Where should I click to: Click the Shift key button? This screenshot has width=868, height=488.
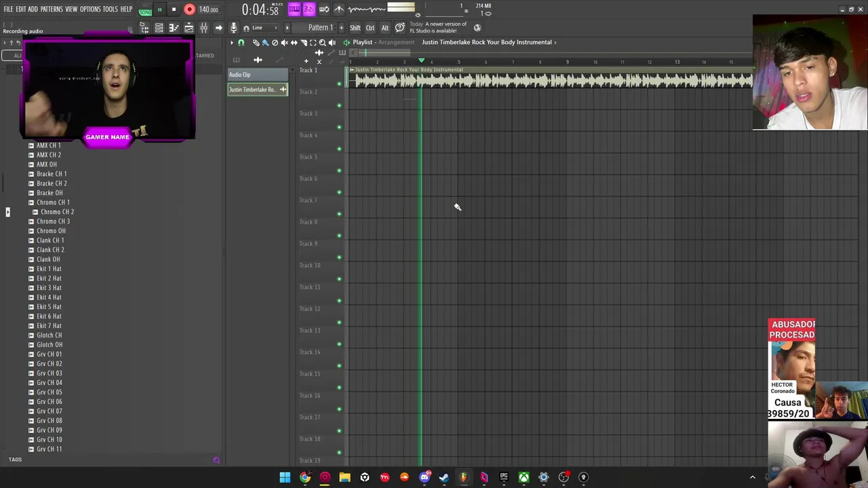coord(355,28)
